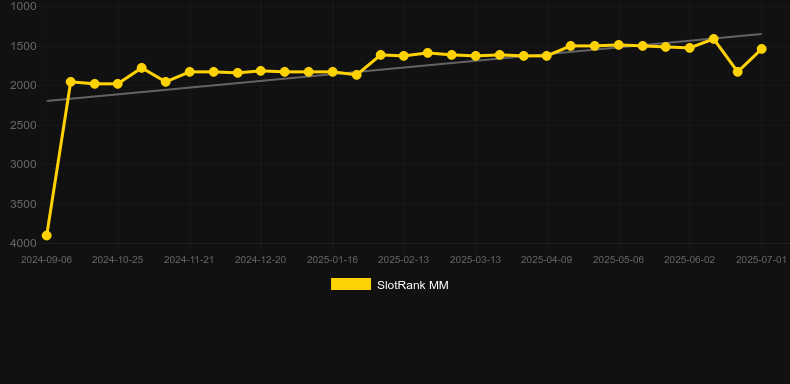This screenshot has width=790, height=384.
Task: Toggle the SlotRank MM legend label
Action: (x=413, y=285)
